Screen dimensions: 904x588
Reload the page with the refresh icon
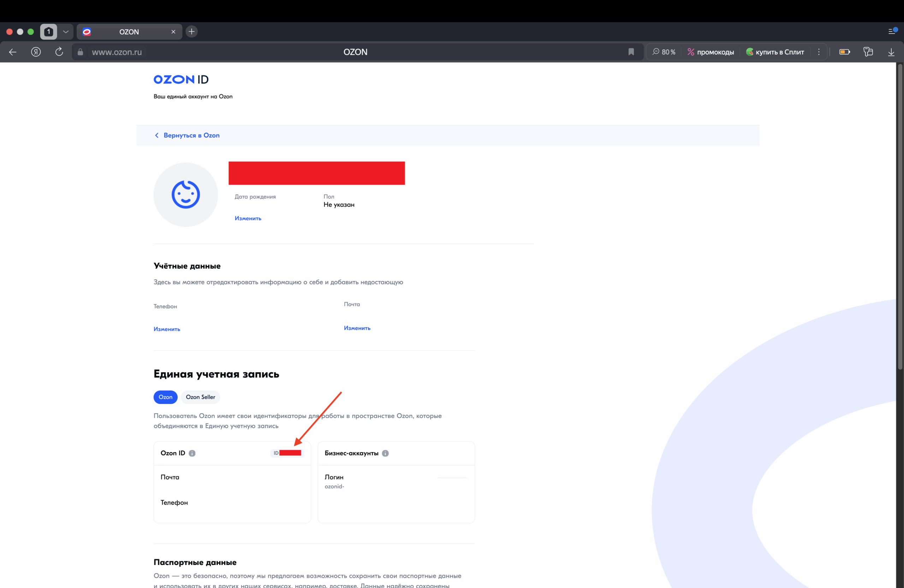(x=59, y=52)
